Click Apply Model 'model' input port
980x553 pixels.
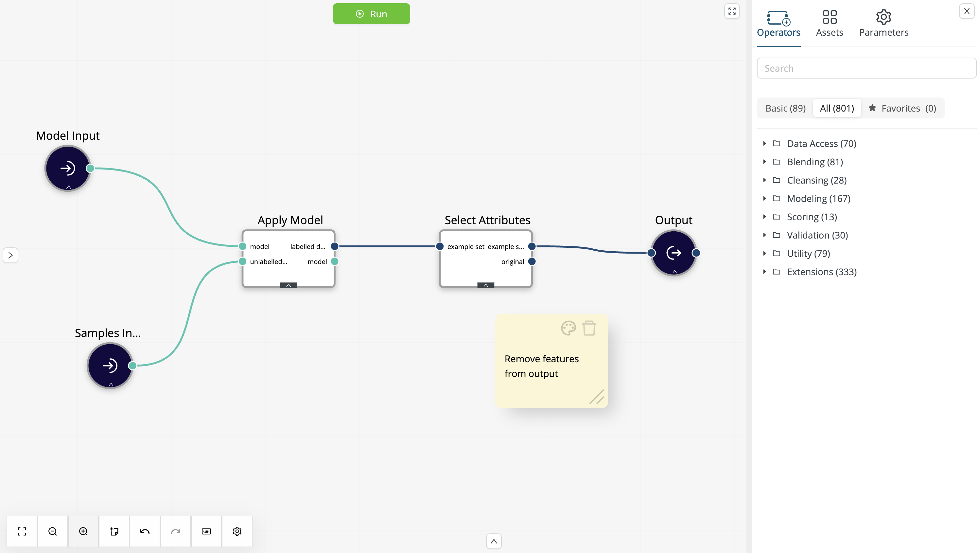242,246
